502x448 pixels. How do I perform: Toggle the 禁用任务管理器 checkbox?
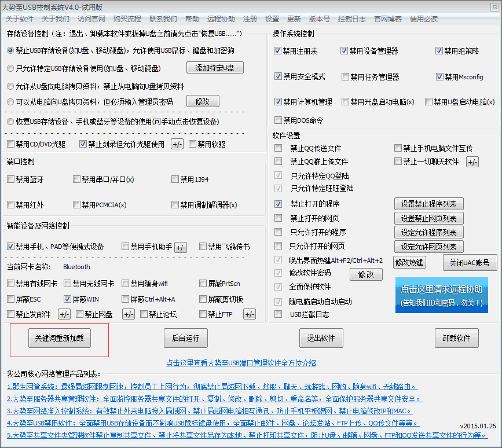pyautogui.click(x=345, y=76)
